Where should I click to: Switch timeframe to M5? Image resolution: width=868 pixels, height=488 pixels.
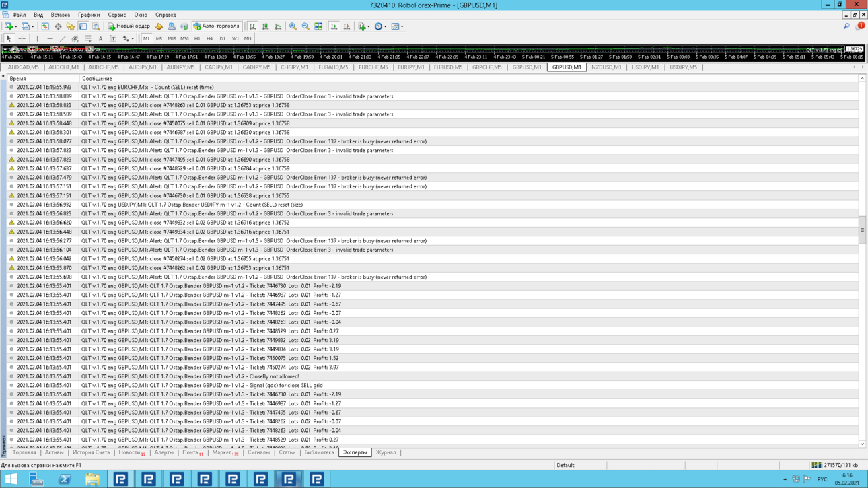pyautogui.click(x=159, y=38)
